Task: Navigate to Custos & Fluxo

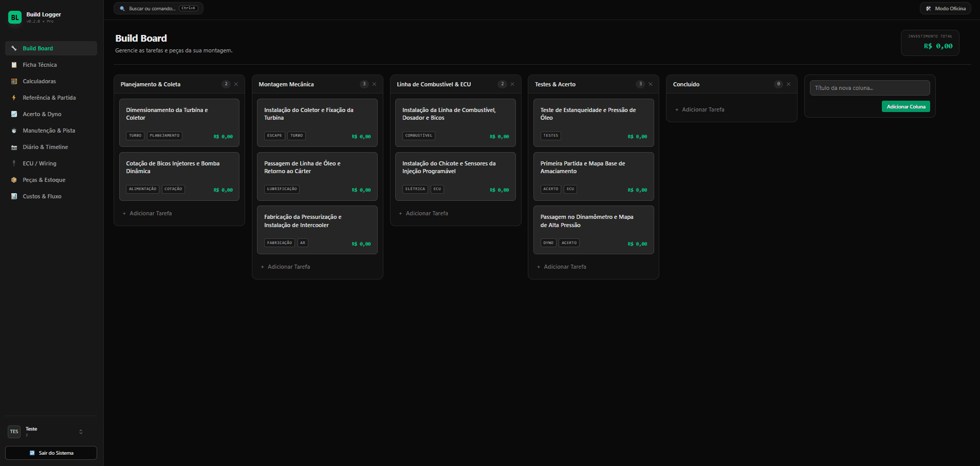Action: [51, 196]
